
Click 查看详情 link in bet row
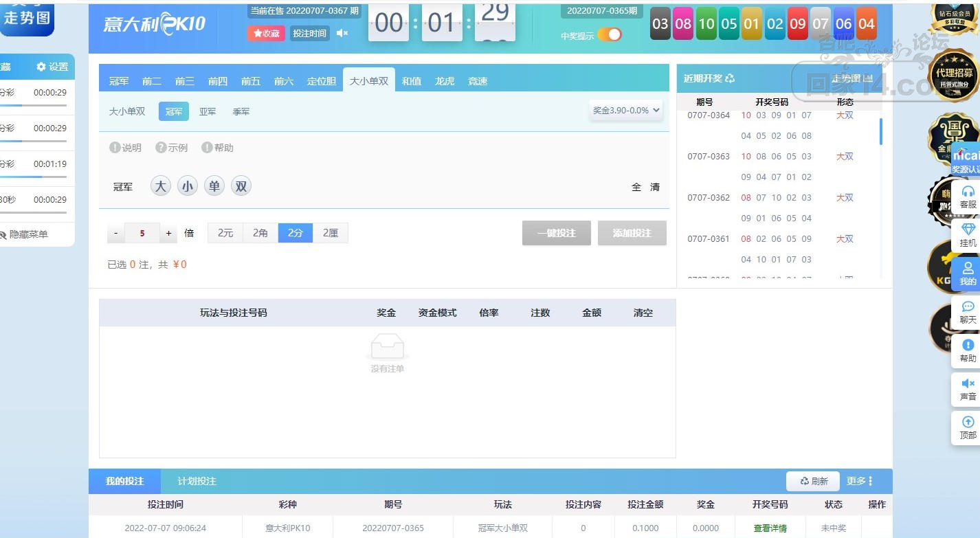pyautogui.click(x=770, y=528)
